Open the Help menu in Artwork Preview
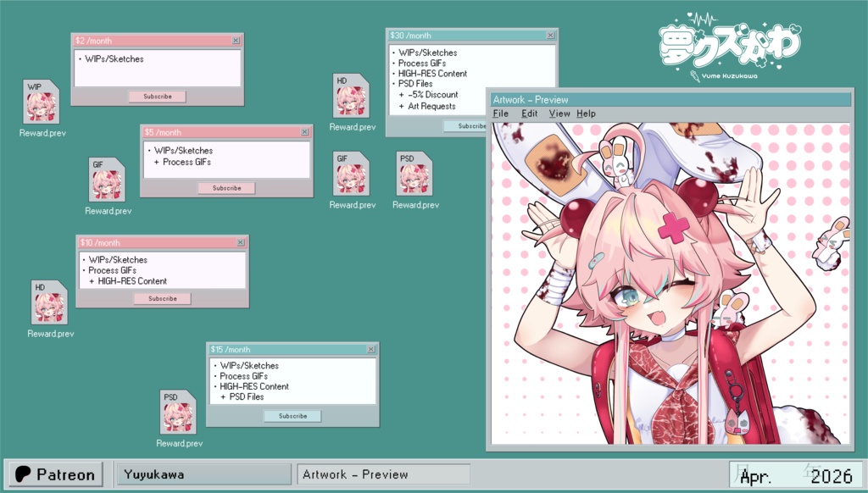 tap(586, 114)
